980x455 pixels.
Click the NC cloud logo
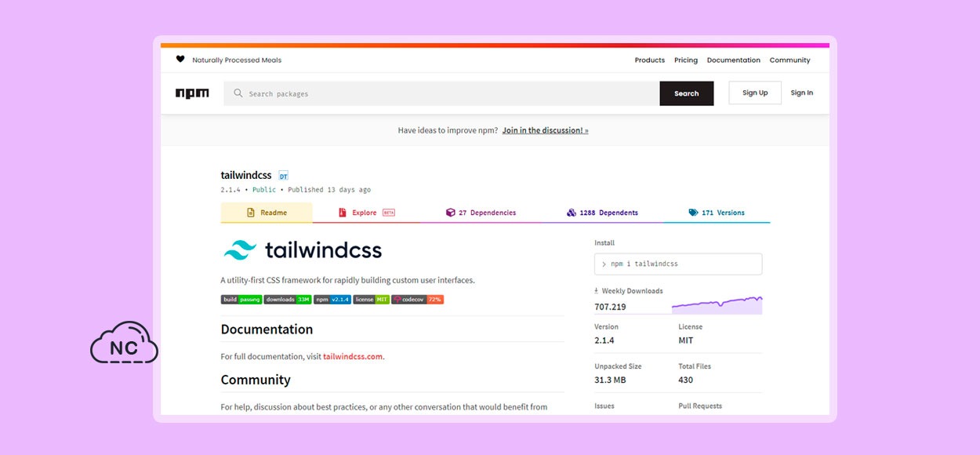[x=124, y=343]
